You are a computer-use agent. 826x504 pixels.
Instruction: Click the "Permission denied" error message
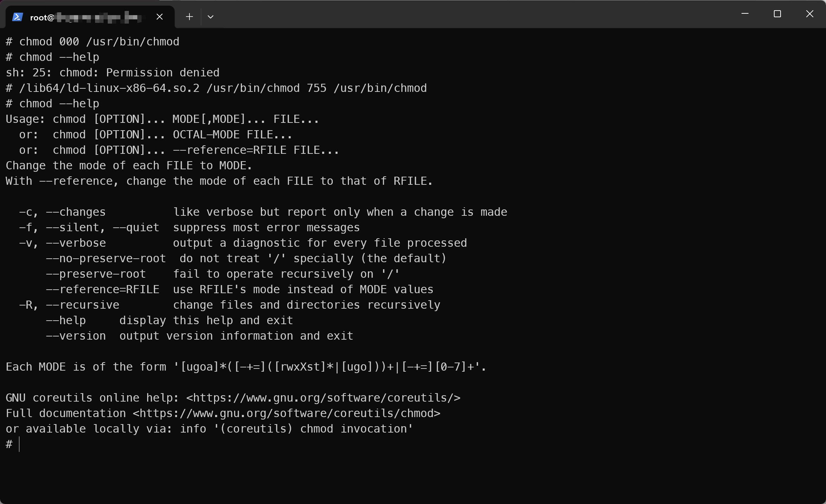(163, 73)
